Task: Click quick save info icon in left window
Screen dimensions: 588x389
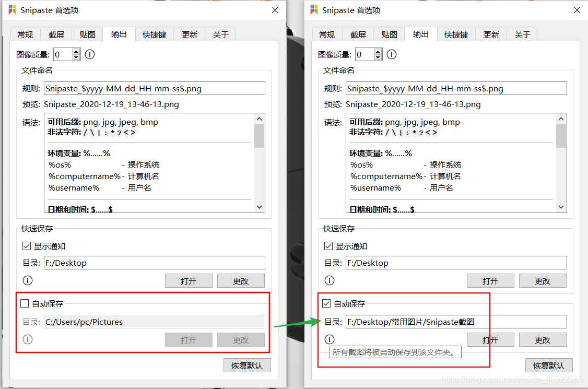Action: pos(28,280)
